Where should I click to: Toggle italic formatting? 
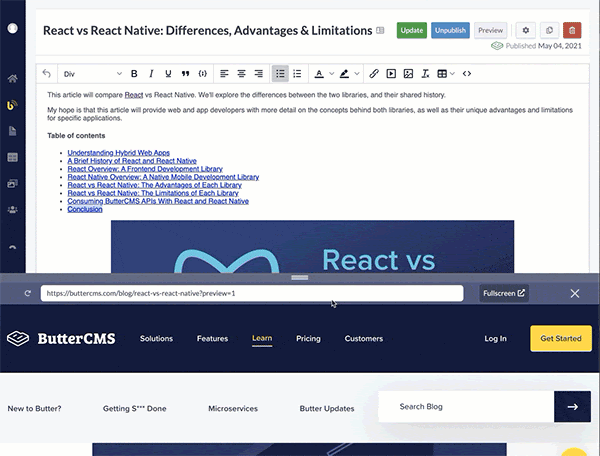coord(151,74)
